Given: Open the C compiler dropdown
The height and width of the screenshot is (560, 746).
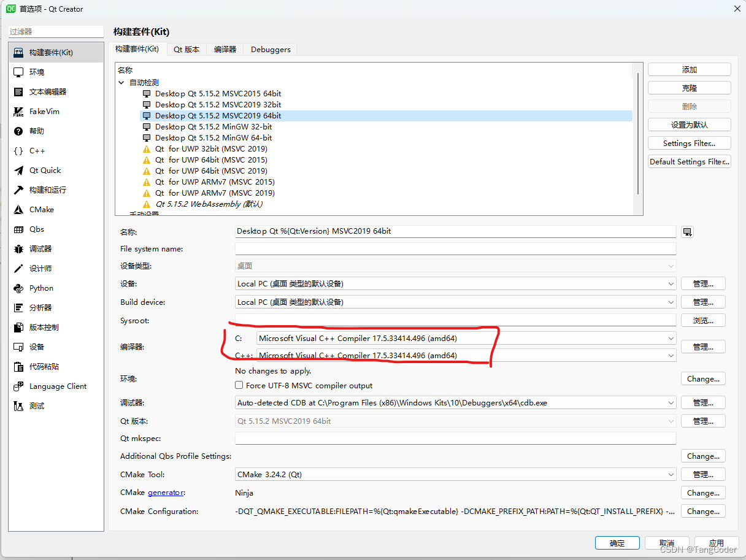Looking at the screenshot, I should pos(466,338).
